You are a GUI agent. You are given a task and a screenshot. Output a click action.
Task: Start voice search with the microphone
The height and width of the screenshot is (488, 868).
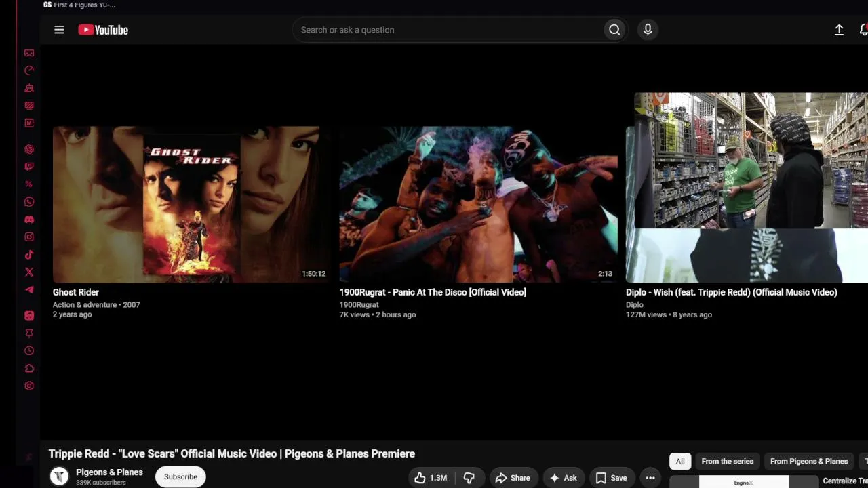[x=648, y=30]
